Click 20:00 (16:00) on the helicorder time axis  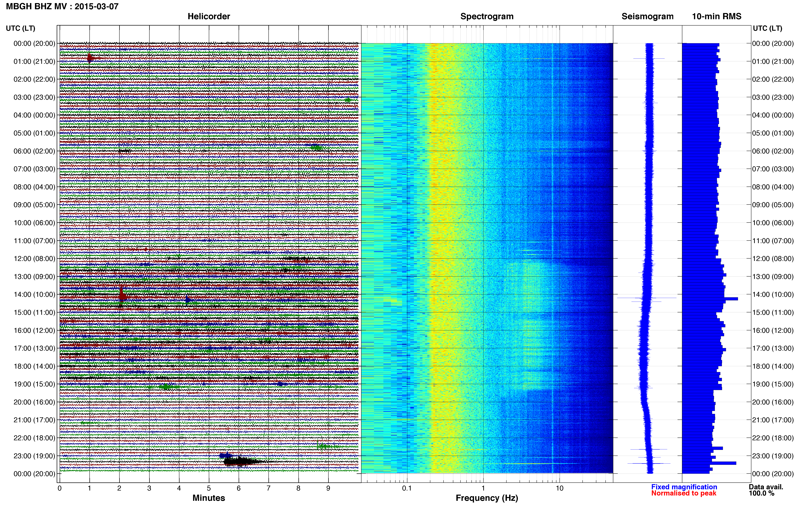click(34, 402)
